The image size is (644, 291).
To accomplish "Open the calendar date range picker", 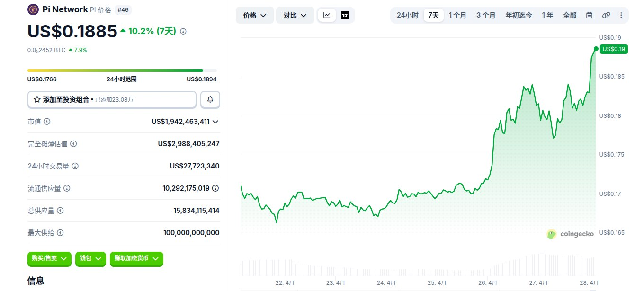I will click(x=589, y=15).
